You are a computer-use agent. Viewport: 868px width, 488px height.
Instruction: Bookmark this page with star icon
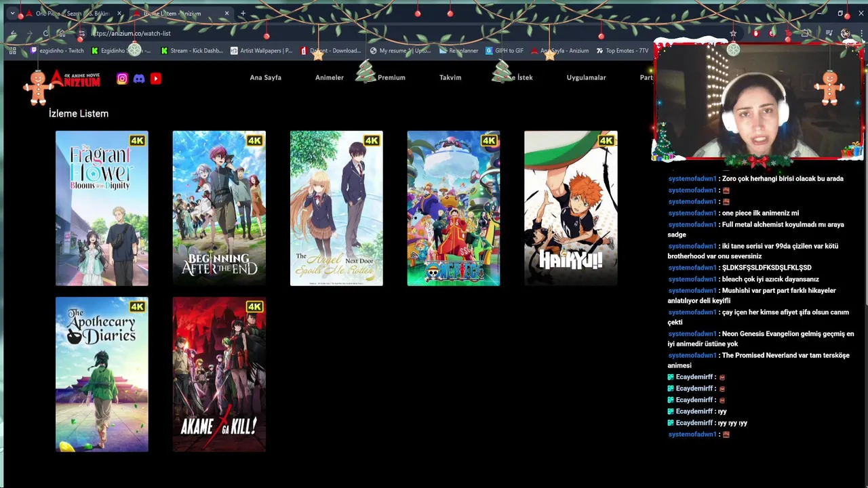coord(733,33)
